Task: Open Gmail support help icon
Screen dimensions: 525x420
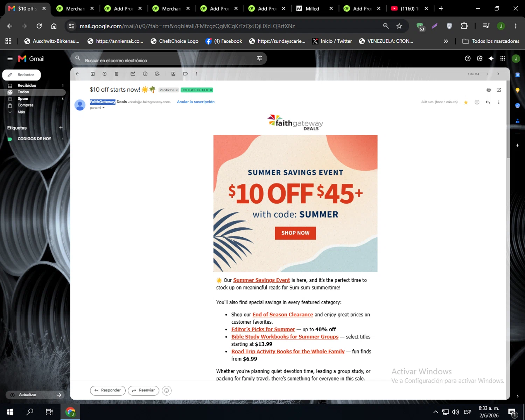Action: pos(468,58)
